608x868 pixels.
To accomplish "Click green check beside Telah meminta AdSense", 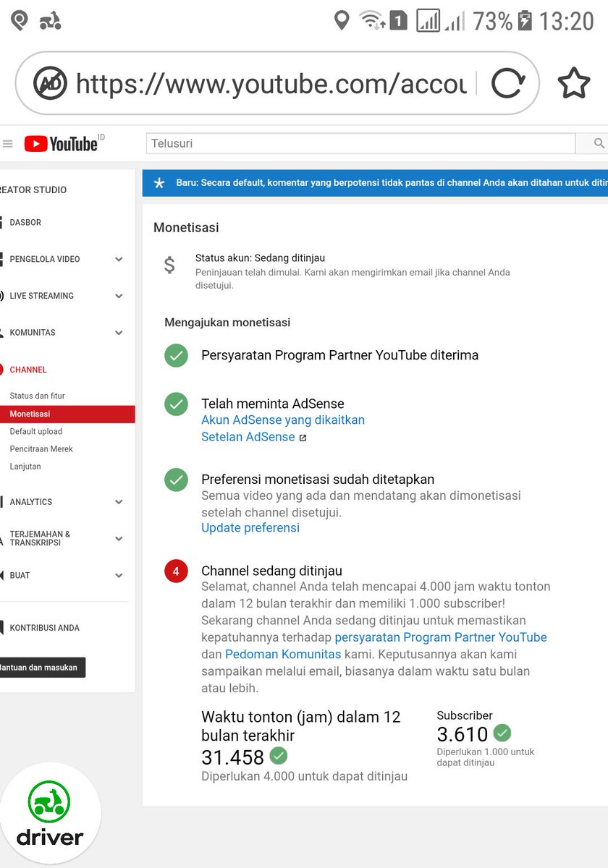I will [x=176, y=404].
